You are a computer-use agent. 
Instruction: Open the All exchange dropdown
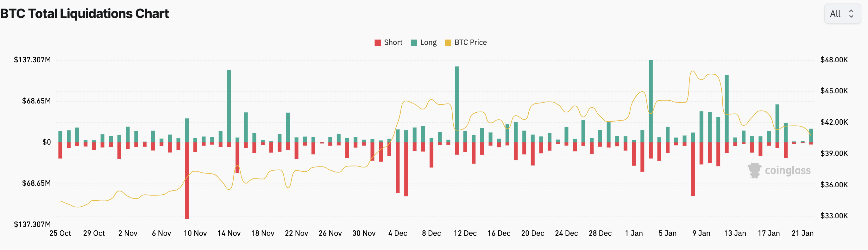pyautogui.click(x=842, y=14)
